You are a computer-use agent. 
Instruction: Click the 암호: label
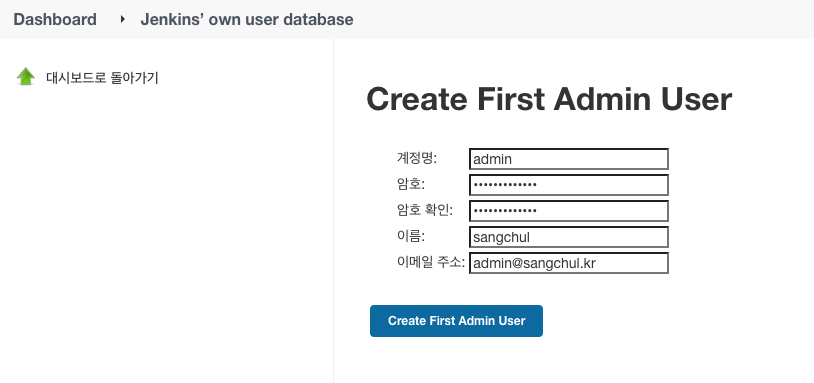411,184
